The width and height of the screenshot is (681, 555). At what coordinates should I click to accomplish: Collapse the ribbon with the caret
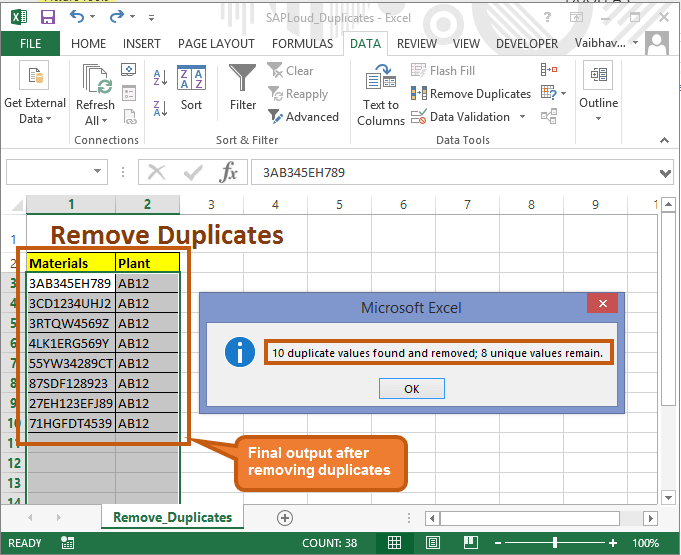664,140
